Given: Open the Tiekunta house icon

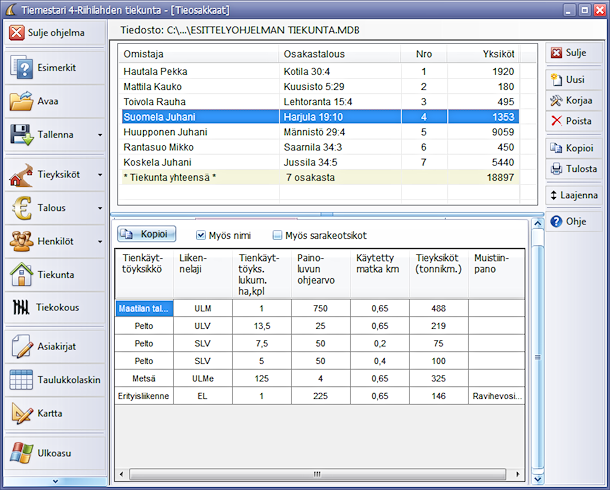Looking at the screenshot, I should click(22, 273).
